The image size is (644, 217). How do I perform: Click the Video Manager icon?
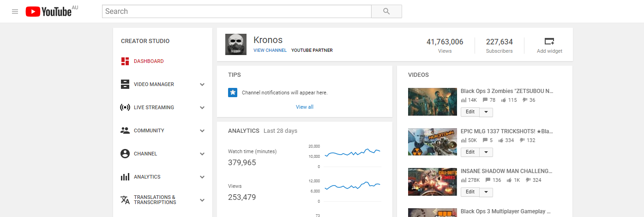pos(125,84)
